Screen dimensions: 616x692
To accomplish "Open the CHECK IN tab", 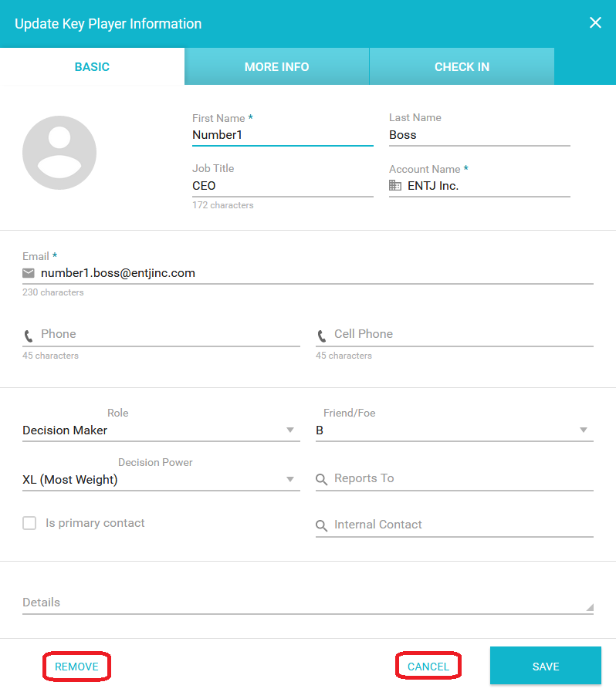I will pyautogui.click(x=462, y=66).
